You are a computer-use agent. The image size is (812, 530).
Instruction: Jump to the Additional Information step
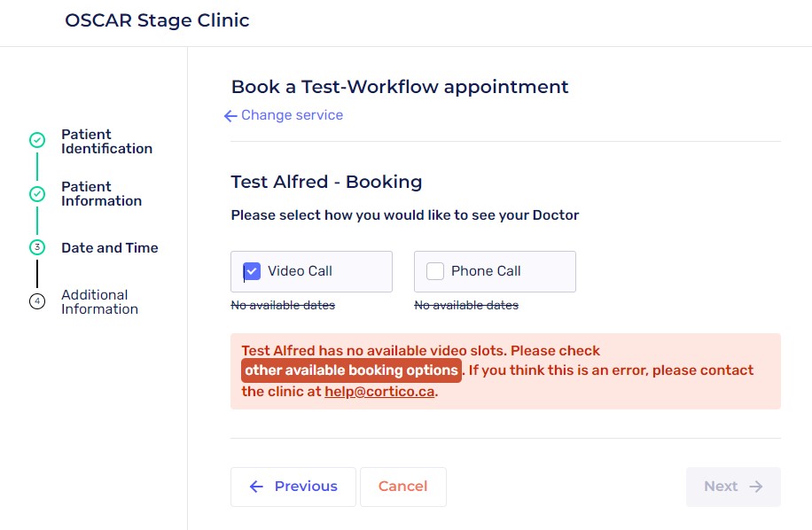click(x=99, y=302)
